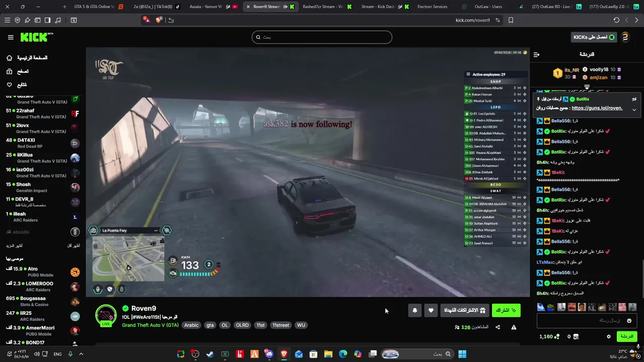Click the 1,160 channel points icon
The image size is (644, 362).
pos(556,336)
